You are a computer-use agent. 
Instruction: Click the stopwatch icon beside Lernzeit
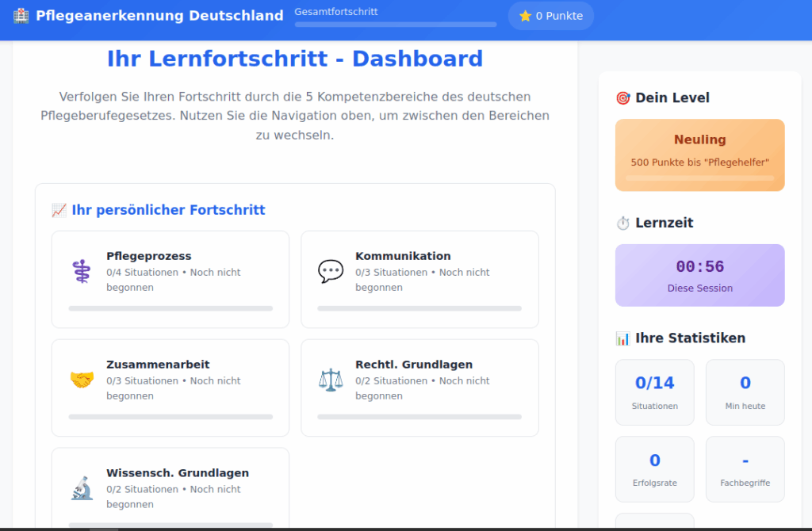coord(622,223)
